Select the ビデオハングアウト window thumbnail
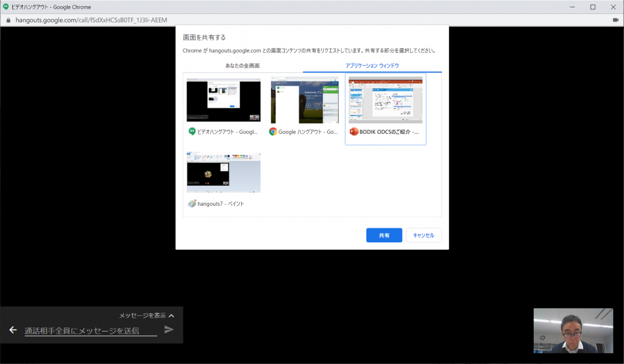The width and height of the screenshot is (624, 364). tap(223, 100)
